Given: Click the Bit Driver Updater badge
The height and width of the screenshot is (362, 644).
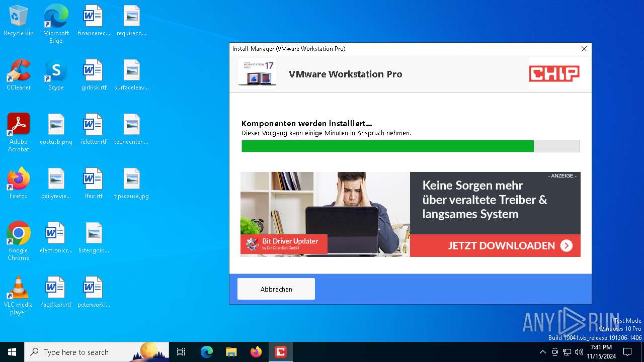Looking at the screenshot, I should pyautogui.click(x=284, y=244).
